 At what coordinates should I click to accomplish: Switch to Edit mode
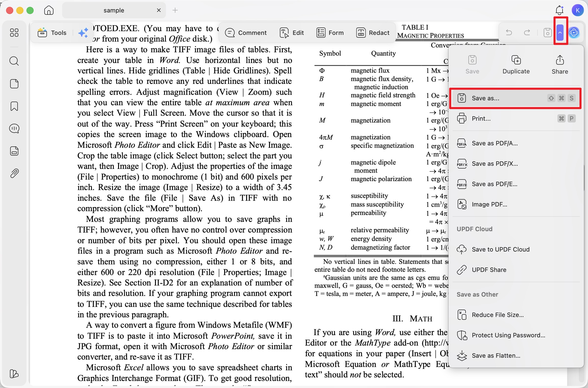(x=292, y=33)
